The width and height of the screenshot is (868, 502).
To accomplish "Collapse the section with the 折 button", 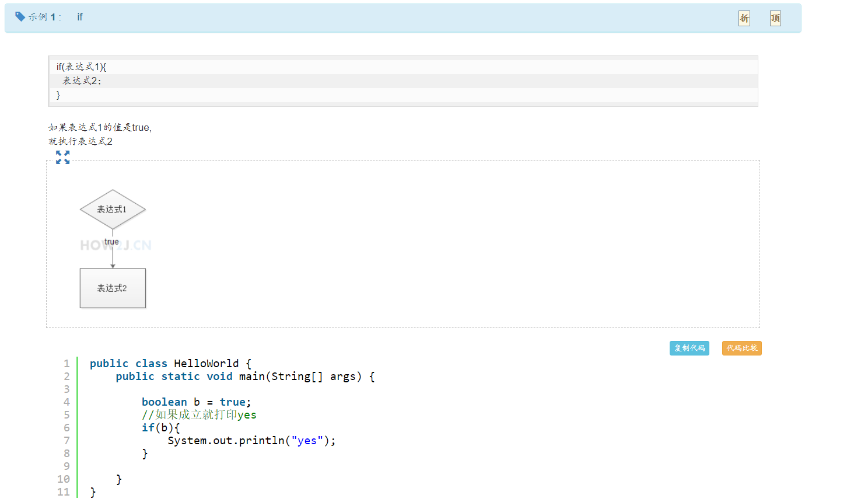I will [744, 18].
